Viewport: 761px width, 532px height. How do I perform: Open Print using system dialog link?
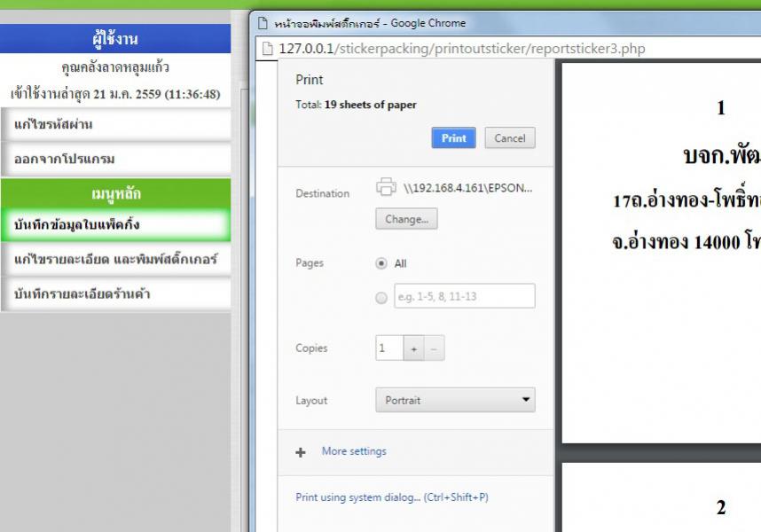[392, 497]
